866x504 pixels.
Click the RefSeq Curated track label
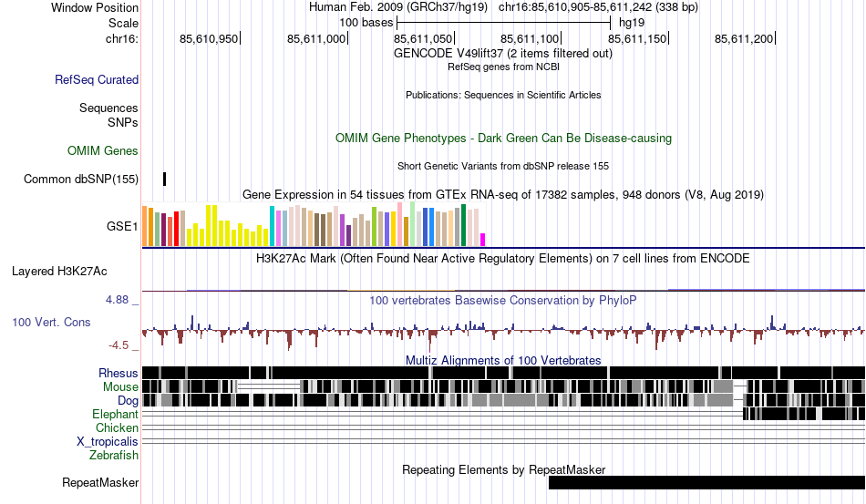96,79
